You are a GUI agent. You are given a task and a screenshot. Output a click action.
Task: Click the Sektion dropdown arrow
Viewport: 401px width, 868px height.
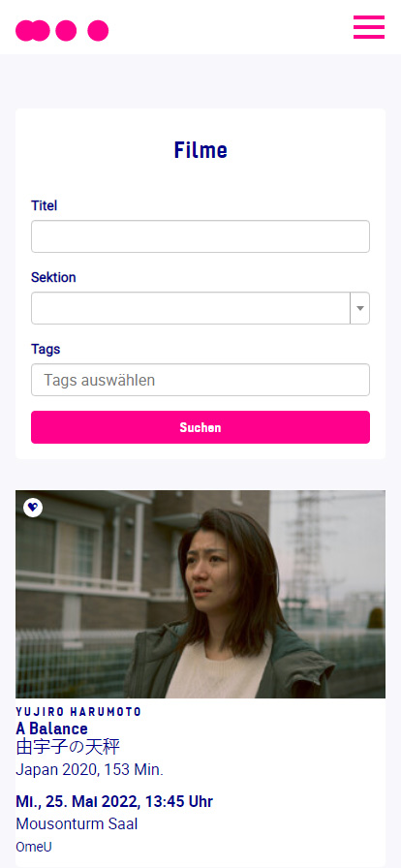(360, 308)
